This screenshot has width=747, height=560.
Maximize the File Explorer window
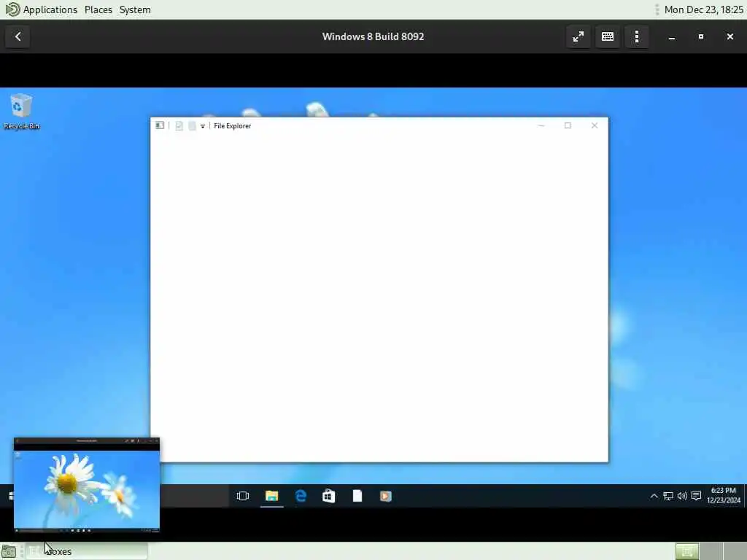pyautogui.click(x=568, y=125)
